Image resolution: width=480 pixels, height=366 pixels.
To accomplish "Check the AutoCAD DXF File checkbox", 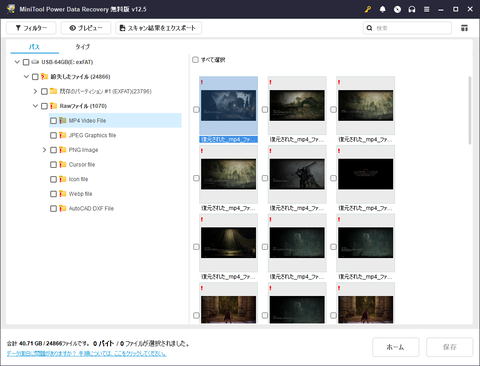I will pos(53,209).
